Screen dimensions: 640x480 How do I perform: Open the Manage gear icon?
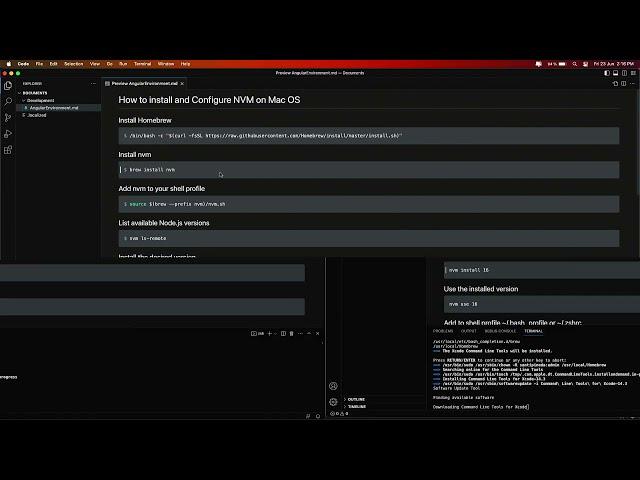(333, 402)
